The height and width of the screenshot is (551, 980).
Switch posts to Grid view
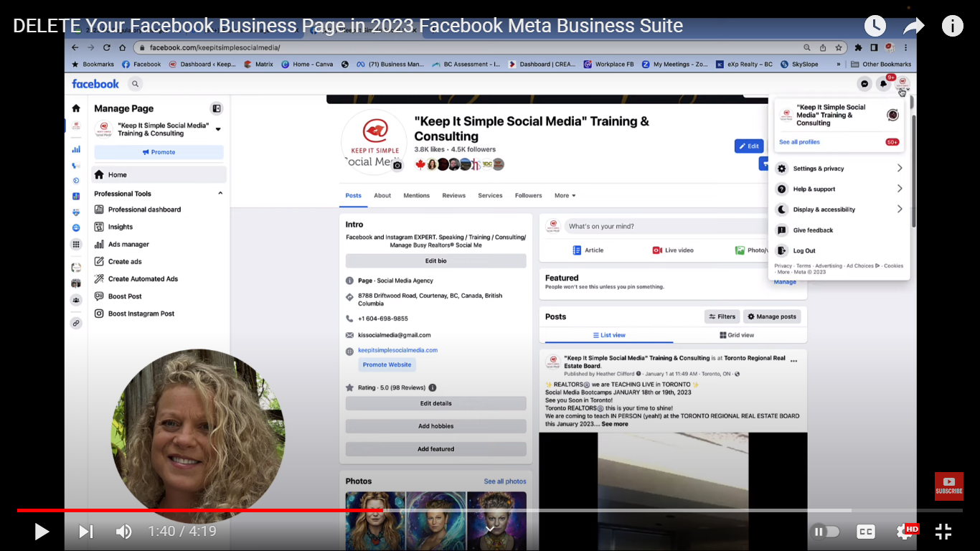[x=738, y=335]
